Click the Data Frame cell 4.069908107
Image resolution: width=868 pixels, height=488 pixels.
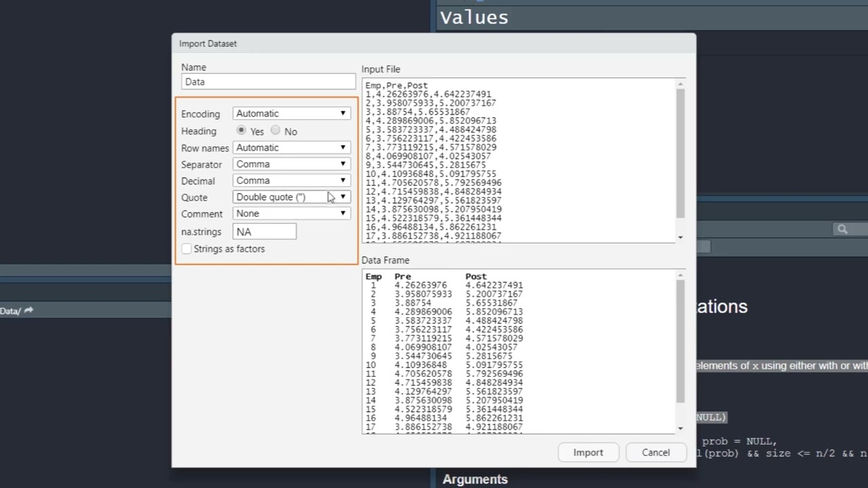coord(423,347)
